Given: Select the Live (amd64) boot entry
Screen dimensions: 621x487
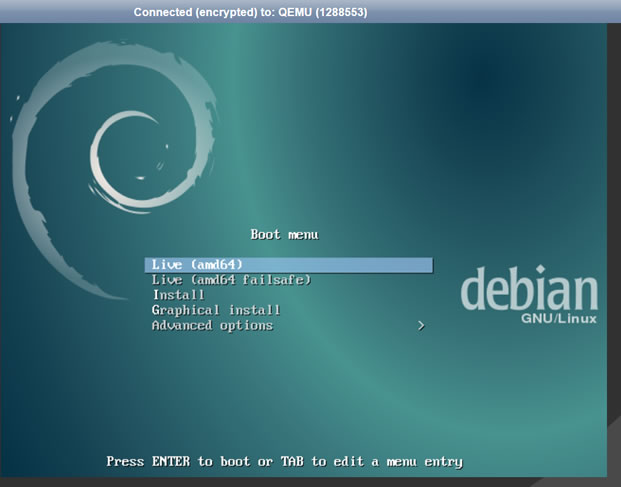Looking at the screenshot, I should (x=198, y=265).
